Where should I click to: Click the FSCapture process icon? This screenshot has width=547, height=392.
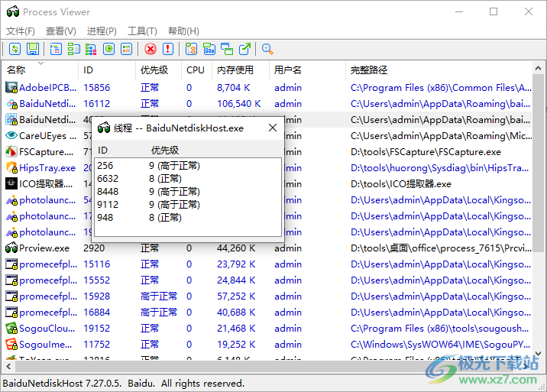tap(11, 152)
